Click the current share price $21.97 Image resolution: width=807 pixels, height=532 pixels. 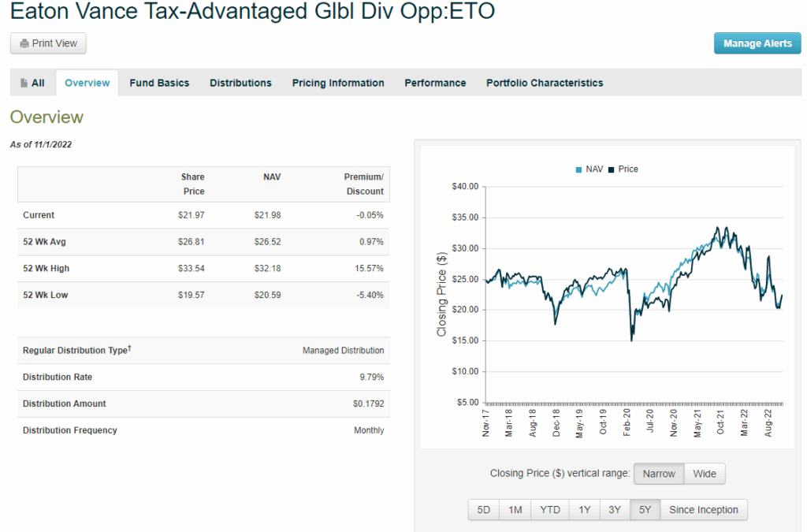pos(192,215)
